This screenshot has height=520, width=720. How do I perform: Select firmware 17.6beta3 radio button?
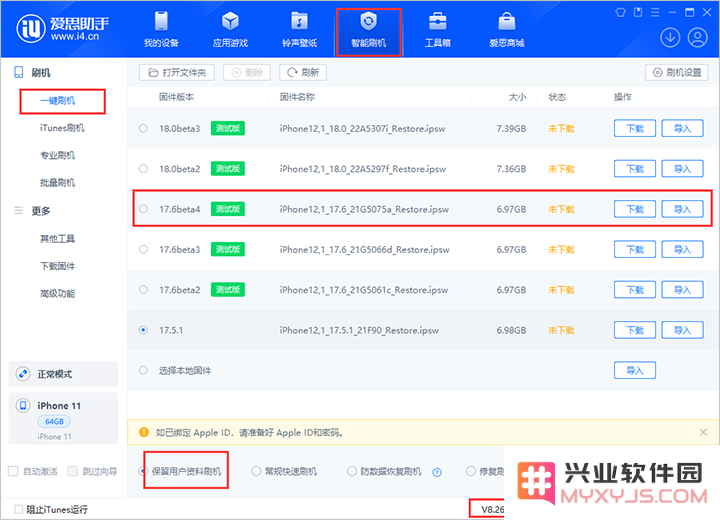143,249
